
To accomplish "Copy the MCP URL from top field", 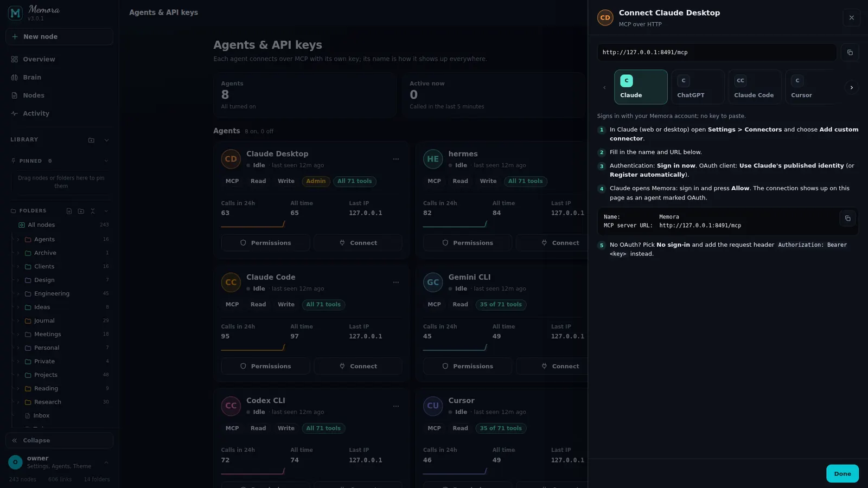I will coord(850,53).
